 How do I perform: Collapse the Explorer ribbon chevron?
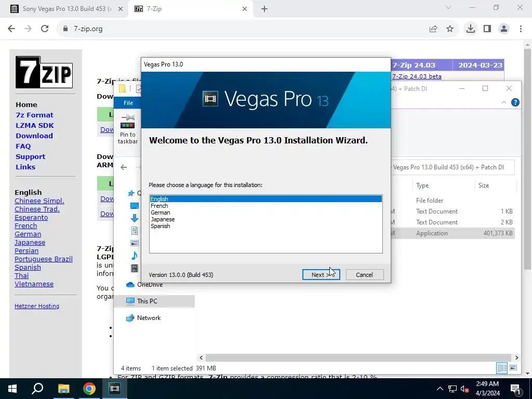click(x=503, y=102)
